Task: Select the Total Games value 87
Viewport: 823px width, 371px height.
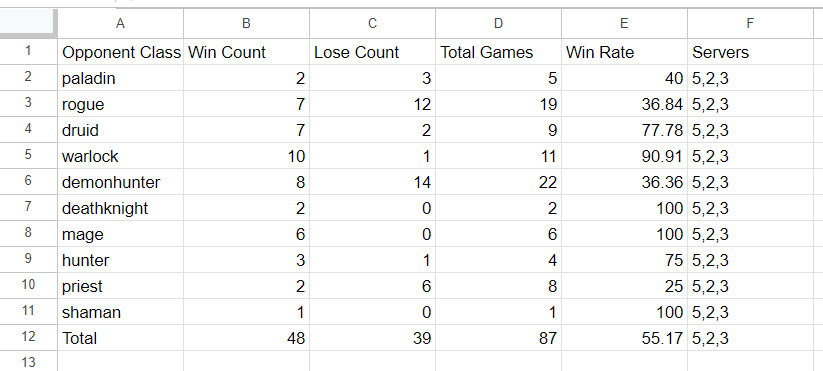Action: click(x=498, y=338)
